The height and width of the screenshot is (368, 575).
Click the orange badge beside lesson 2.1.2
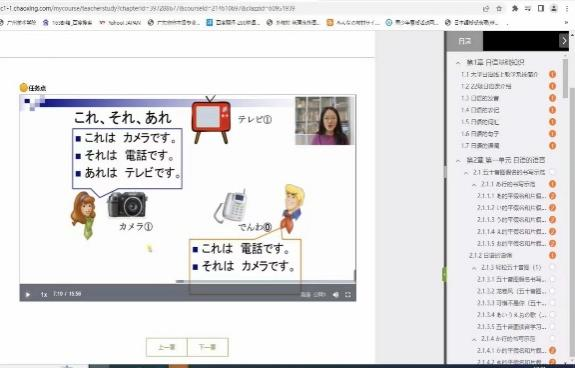[552, 255]
